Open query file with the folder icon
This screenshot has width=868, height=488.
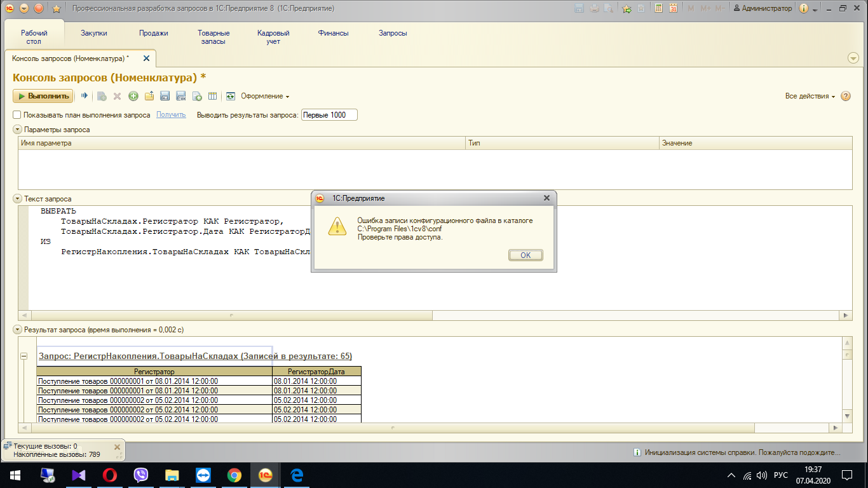click(x=149, y=96)
